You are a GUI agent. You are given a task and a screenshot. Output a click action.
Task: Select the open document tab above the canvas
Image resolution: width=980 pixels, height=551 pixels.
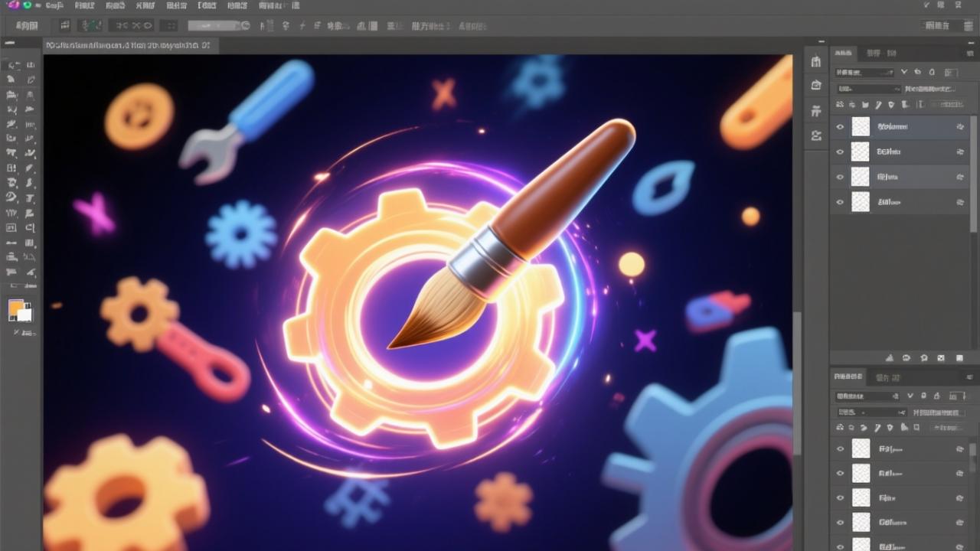127,46
